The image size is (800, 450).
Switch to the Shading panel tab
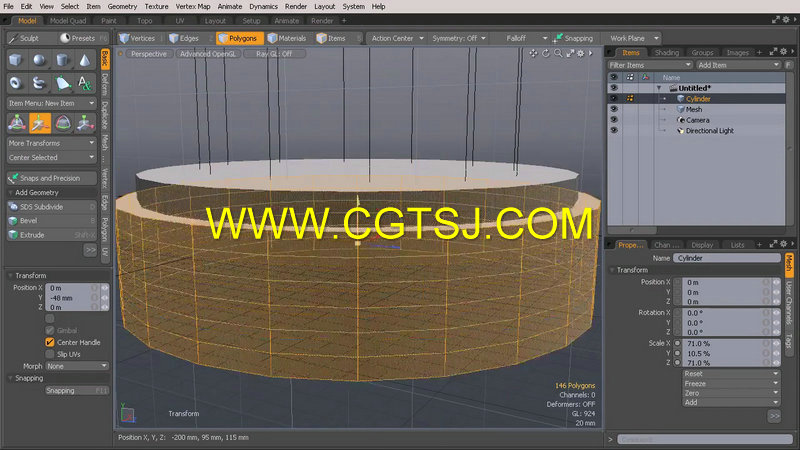coord(666,53)
